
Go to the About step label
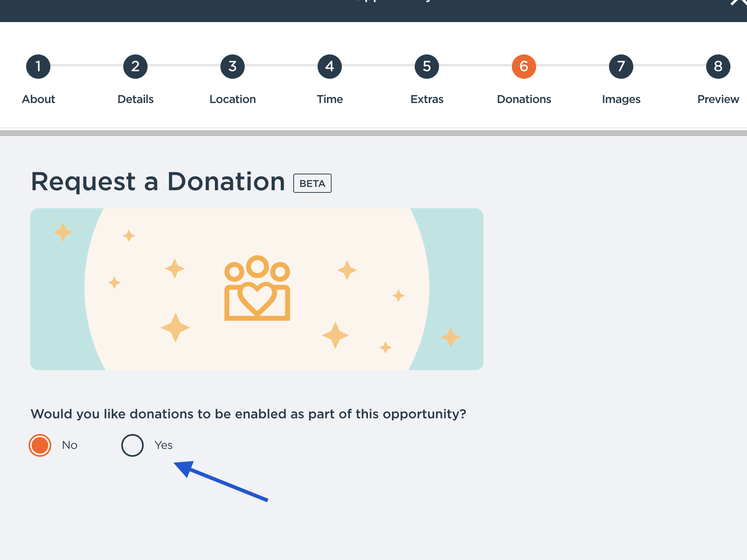click(x=38, y=99)
